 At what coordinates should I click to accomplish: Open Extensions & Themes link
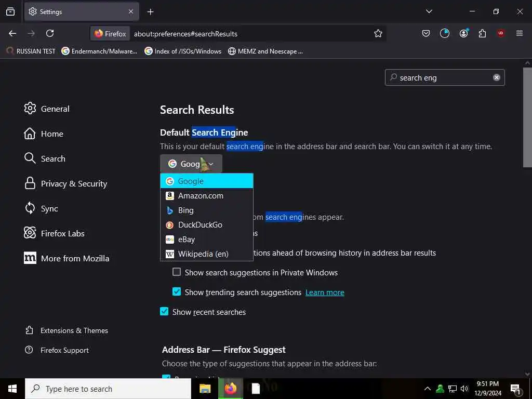point(67,330)
